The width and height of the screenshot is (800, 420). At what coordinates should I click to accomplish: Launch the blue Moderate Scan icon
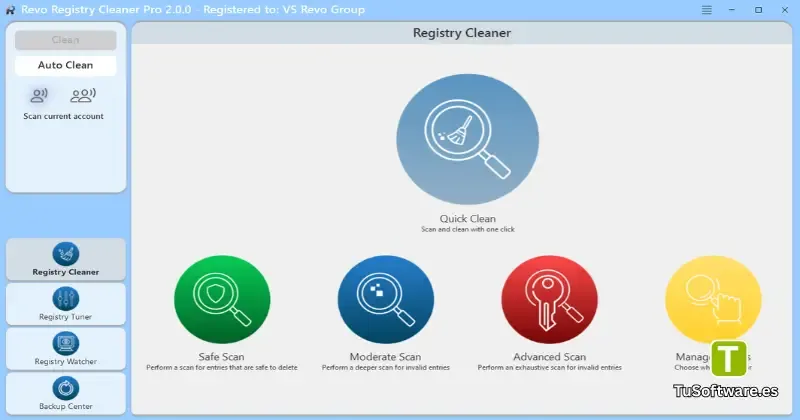click(x=386, y=300)
